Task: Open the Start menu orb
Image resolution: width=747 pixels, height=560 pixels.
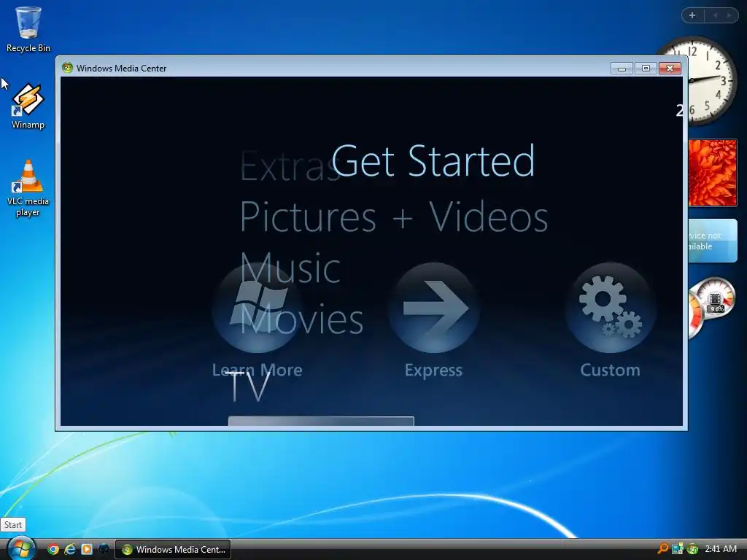Action: point(21,548)
